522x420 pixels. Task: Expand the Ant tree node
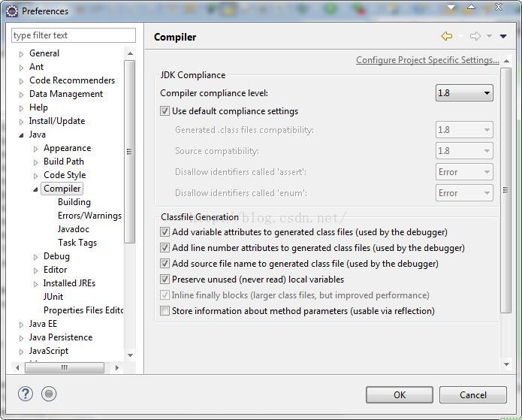[x=21, y=68]
